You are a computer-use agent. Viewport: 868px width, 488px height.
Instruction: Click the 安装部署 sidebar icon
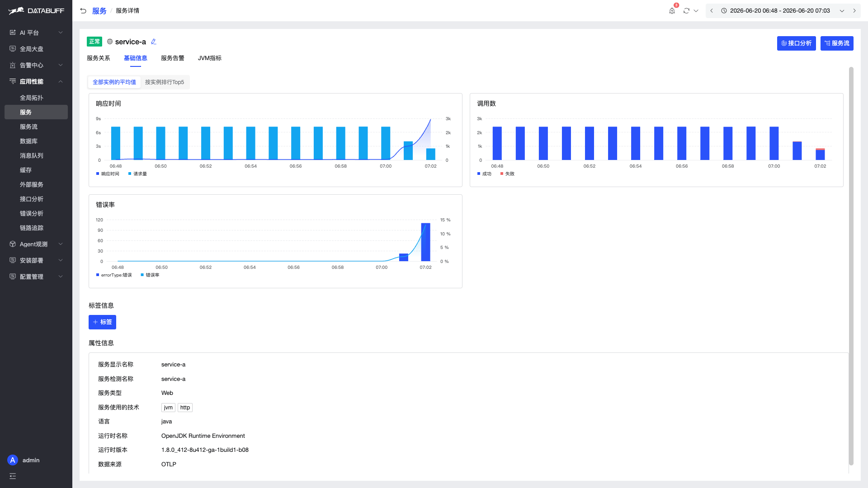coord(13,260)
